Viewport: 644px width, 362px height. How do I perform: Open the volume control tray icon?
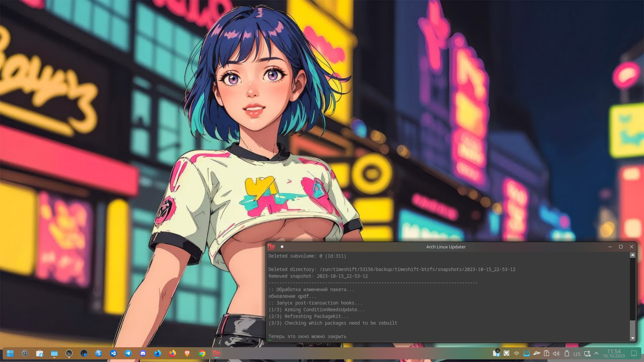tap(556, 353)
